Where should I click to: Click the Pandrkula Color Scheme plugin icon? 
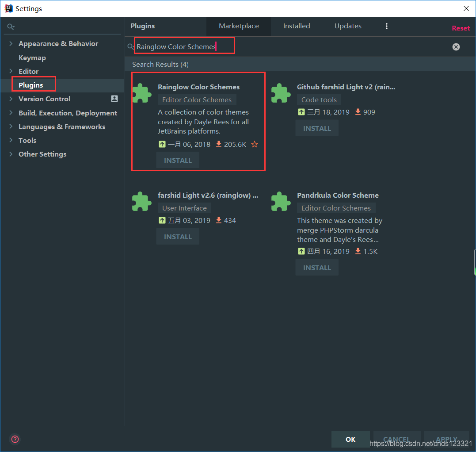click(281, 201)
